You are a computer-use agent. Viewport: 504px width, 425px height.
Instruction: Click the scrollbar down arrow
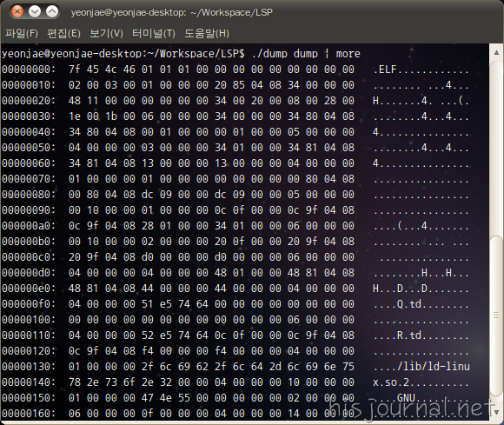[496, 412]
